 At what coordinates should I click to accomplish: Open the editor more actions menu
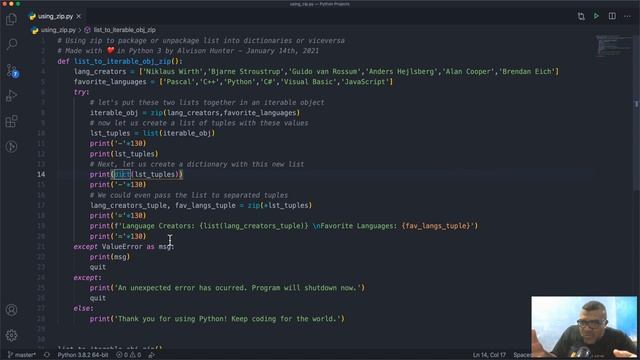(627, 16)
